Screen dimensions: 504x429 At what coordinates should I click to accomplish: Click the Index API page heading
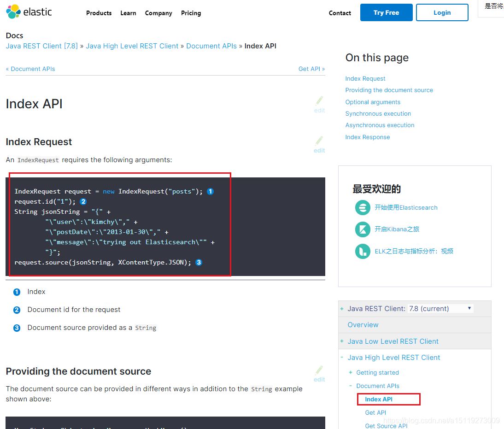click(34, 104)
